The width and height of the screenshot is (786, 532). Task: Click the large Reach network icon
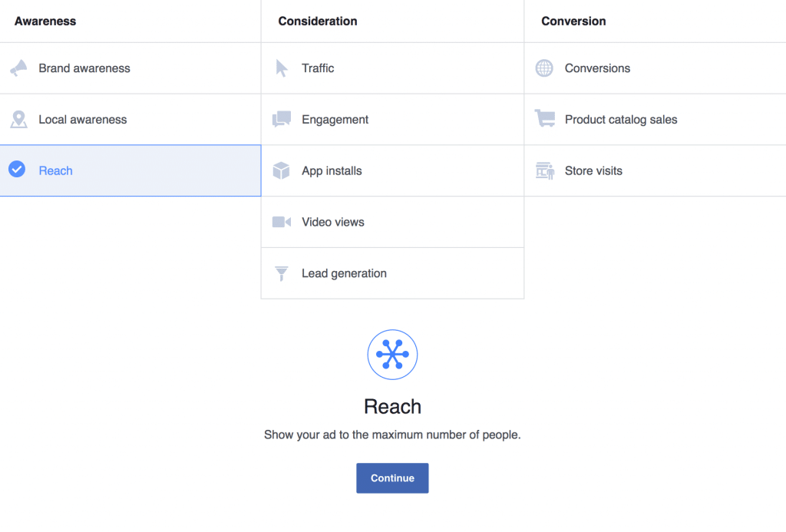392,355
